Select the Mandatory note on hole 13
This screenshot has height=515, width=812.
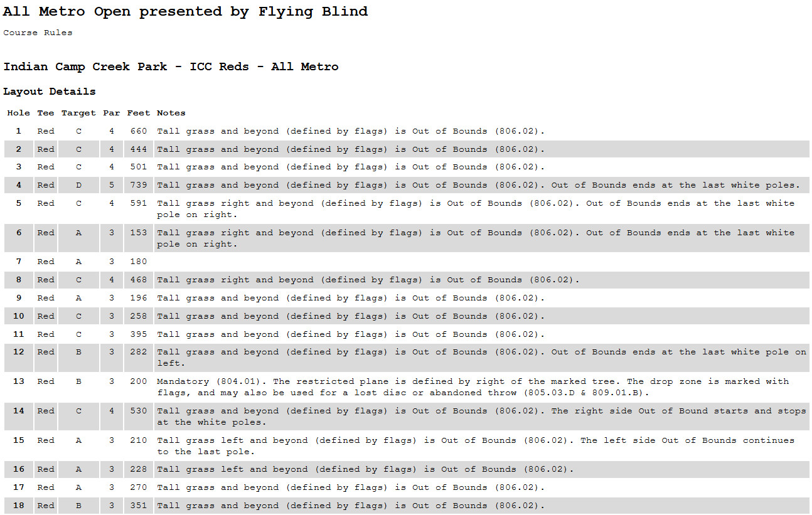473,387
